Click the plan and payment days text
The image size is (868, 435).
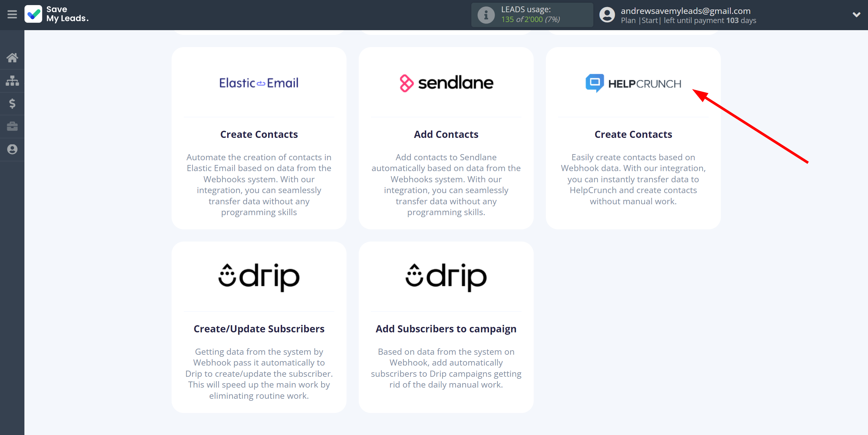pyautogui.click(x=688, y=20)
